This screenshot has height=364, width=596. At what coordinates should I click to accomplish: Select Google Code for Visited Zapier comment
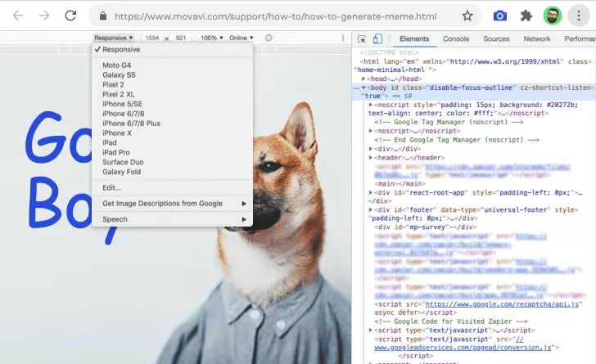point(451,321)
